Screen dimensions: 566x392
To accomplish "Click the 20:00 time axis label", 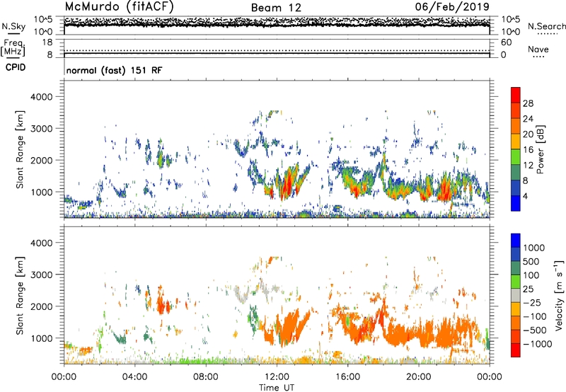I will (418, 377).
